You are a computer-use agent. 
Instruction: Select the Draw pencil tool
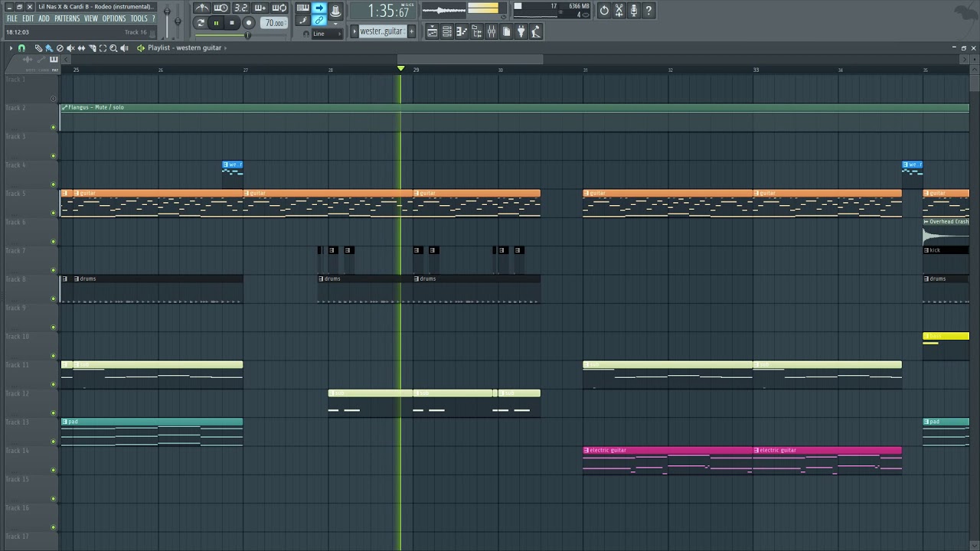tap(38, 48)
